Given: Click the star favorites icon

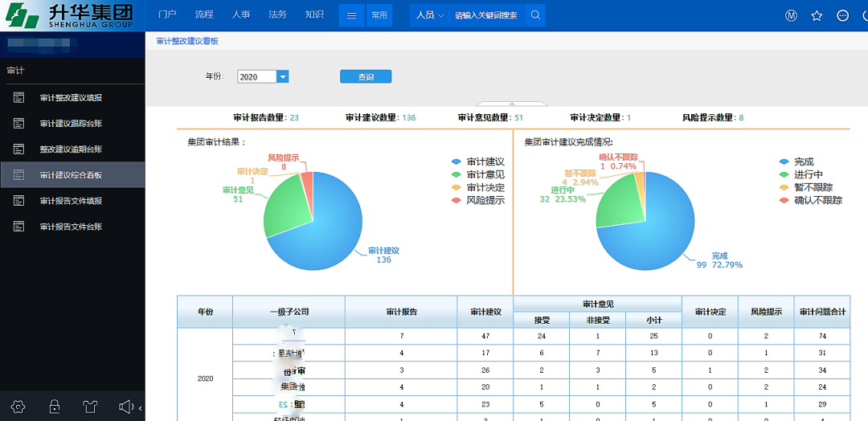Looking at the screenshot, I should click(817, 15).
